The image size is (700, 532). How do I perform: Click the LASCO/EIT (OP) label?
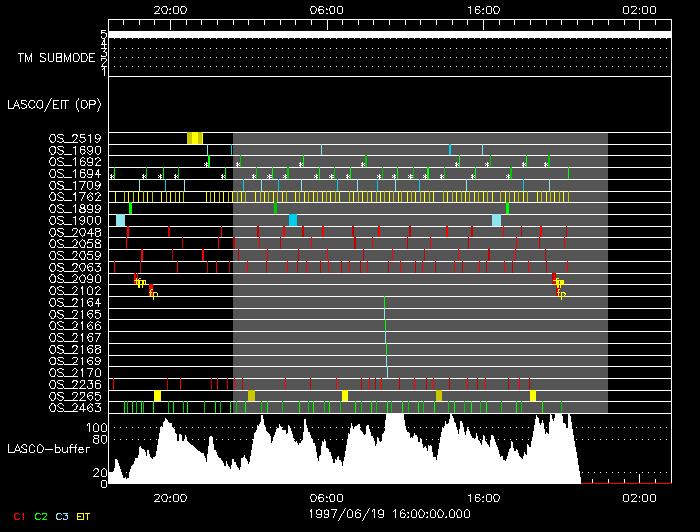tap(54, 105)
